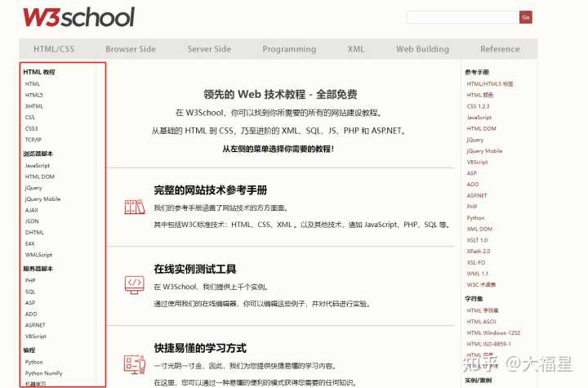The height and width of the screenshot is (388, 588).
Task: Open PHP reference in right sidebar
Action: pos(472,207)
